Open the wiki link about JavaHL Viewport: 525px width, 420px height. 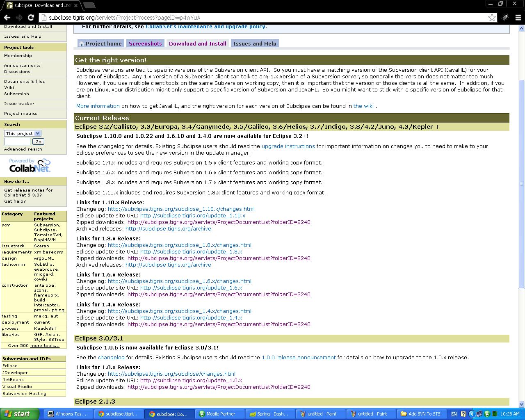[x=363, y=106]
